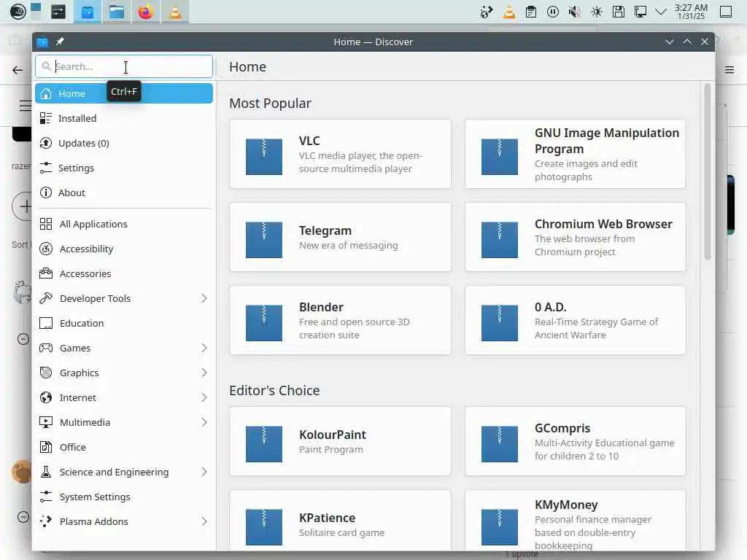This screenshot has width=747, height=560.
Task: Open Discover Settings sliders icon
Action: (x=46, y=168)
